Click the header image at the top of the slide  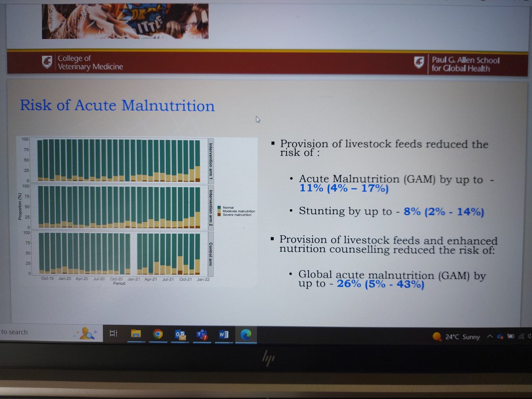tap(125, 21)
